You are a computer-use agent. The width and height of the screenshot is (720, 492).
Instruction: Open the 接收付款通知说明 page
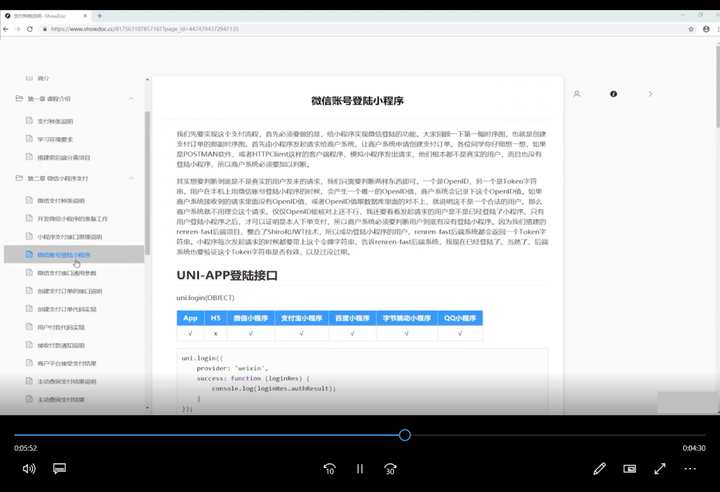click(61, 345)
